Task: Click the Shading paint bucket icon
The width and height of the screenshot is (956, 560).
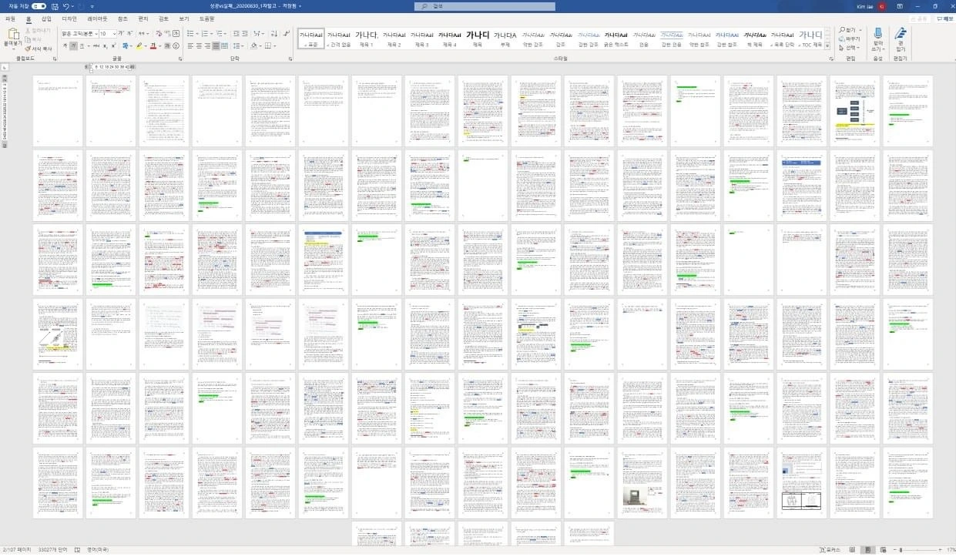Action: click(253, 46)
